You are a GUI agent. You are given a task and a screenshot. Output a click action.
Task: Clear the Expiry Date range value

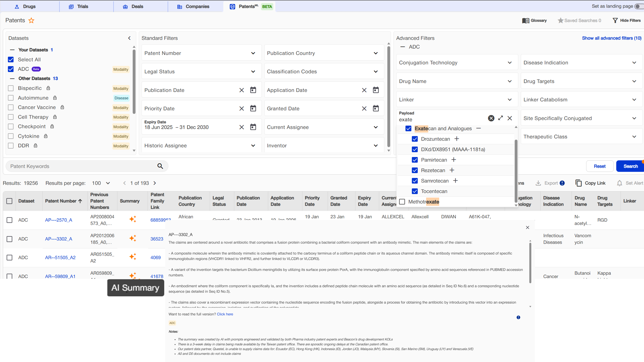pos(241,127)
